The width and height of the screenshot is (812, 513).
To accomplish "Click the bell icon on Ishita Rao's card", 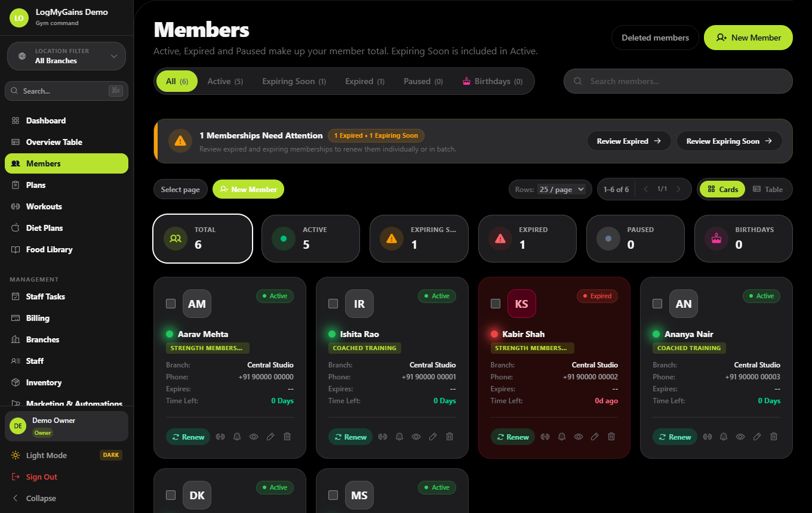I will (399, 437).
